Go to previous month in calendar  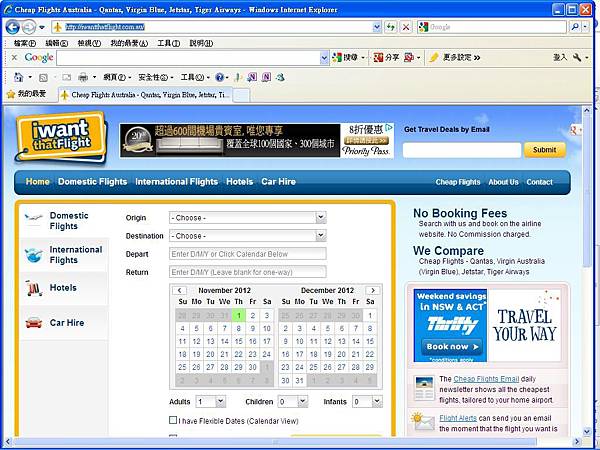pos(179,290)
